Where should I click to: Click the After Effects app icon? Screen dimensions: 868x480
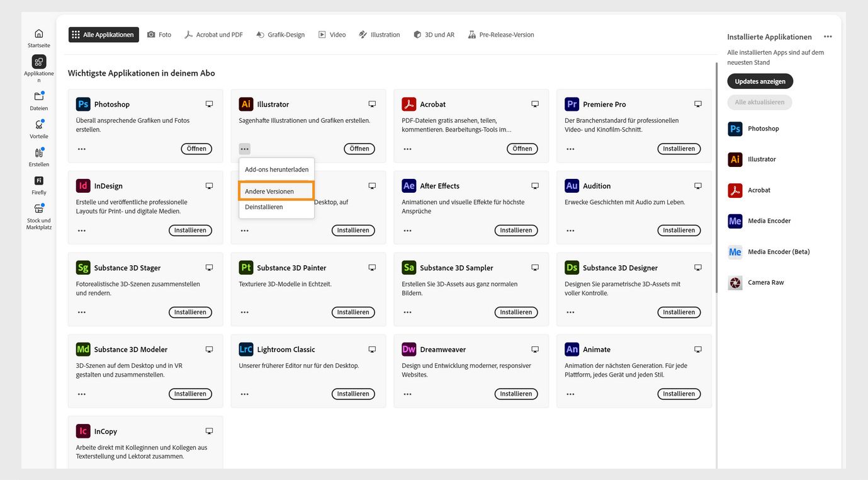(x=409, y=186)
